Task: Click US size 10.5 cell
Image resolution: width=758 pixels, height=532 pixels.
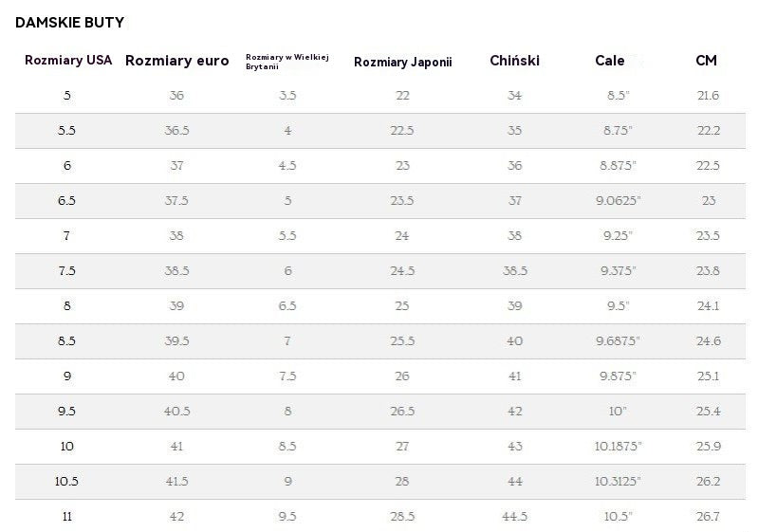Action: (66, 482)
